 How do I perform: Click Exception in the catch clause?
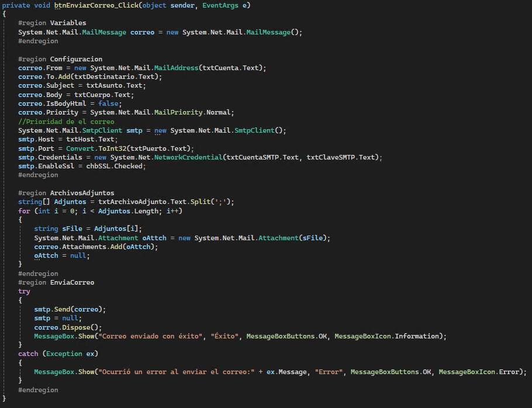click(64, 354)
